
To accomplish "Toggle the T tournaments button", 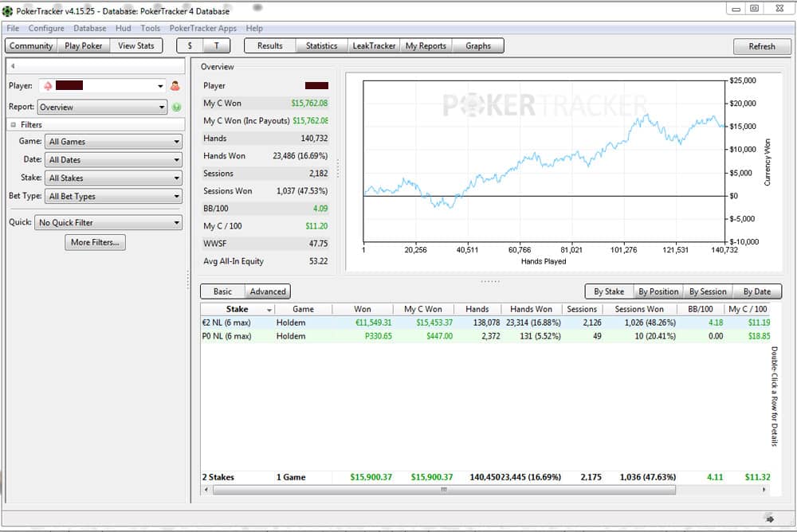I will tap(217, 45).
